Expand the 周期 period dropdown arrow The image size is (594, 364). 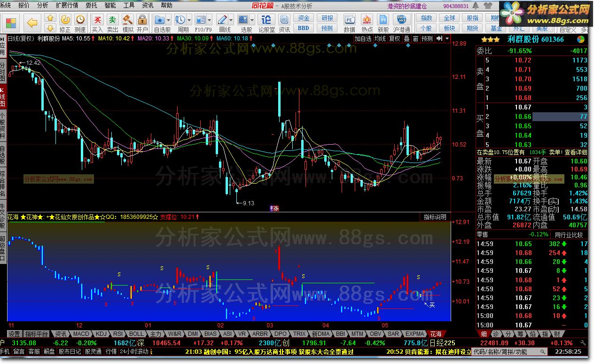(189, 20)
